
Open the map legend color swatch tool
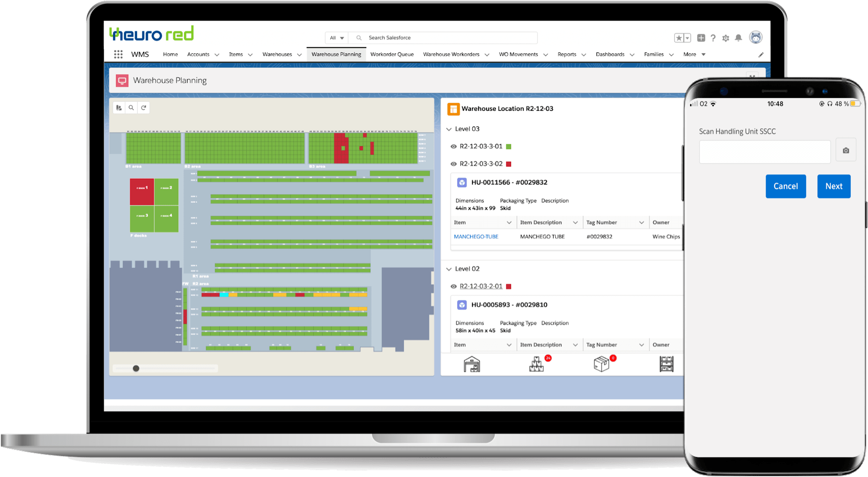pyautogui.click(x=119, y=107)
